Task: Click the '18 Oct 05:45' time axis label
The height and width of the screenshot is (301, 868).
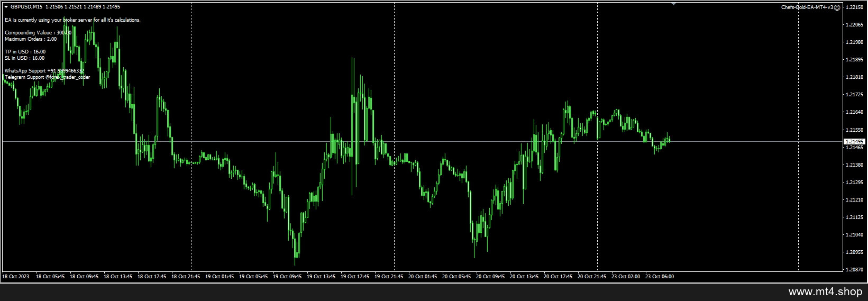Action: click(50, 276)
